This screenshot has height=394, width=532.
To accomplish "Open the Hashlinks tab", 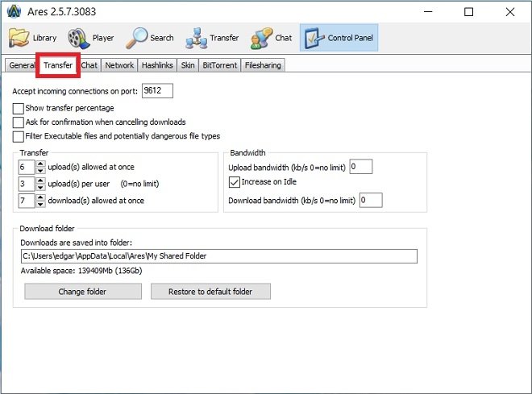I will point(157,65).
